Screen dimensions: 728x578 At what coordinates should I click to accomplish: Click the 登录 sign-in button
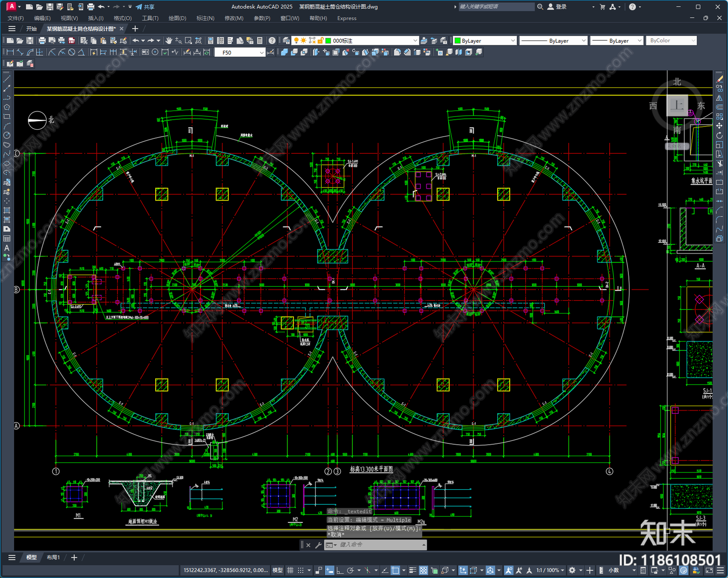click(x=557, y=7)
